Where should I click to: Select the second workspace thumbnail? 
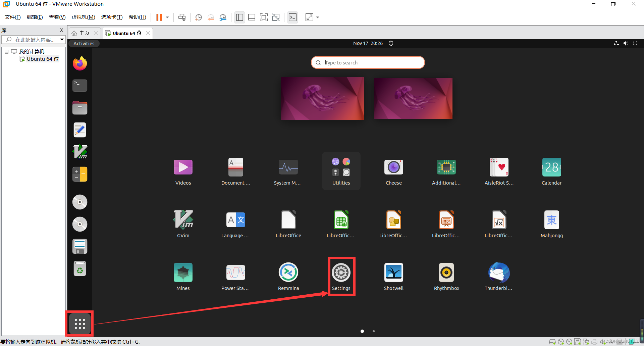[413, 98]
